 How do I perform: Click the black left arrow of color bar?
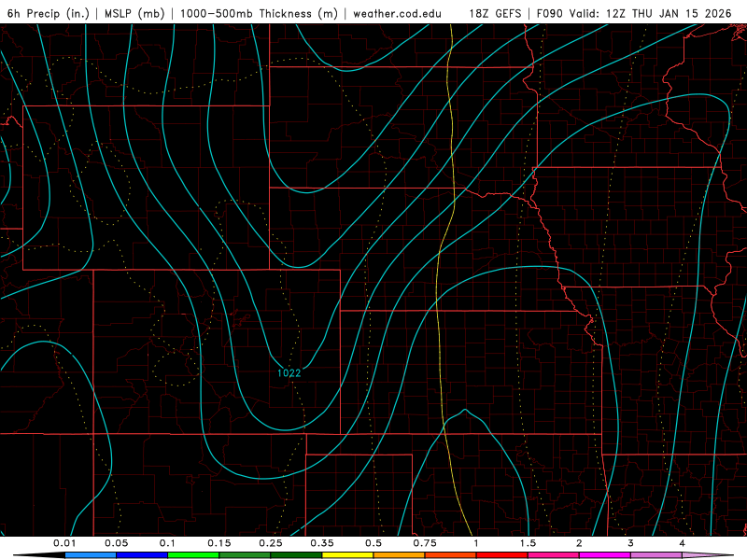pos(38,555)
